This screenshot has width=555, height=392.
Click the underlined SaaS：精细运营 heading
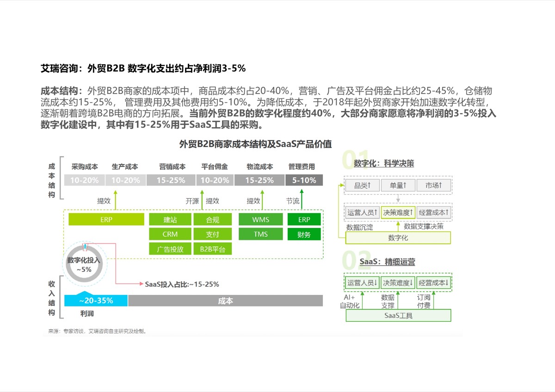point(387,262)
